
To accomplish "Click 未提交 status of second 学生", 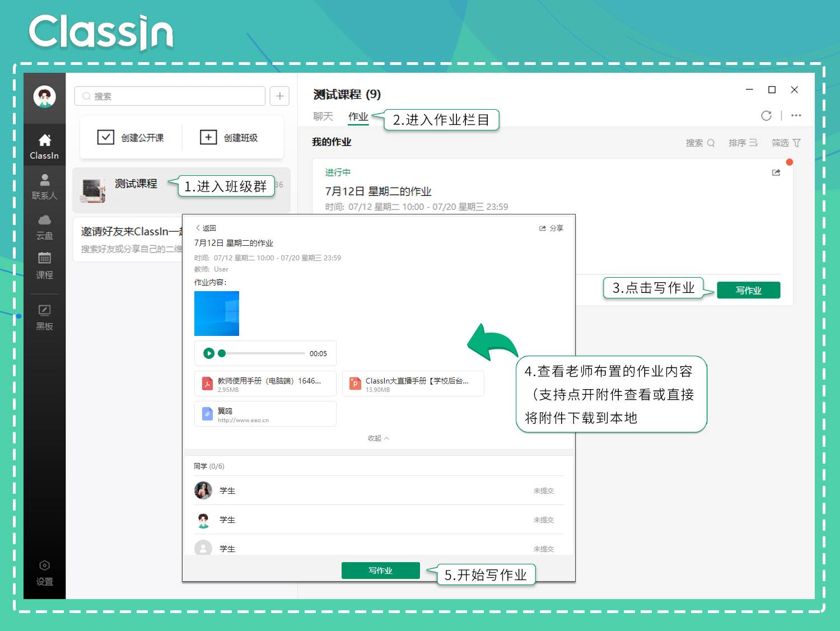I will click(x=543, y=520).
